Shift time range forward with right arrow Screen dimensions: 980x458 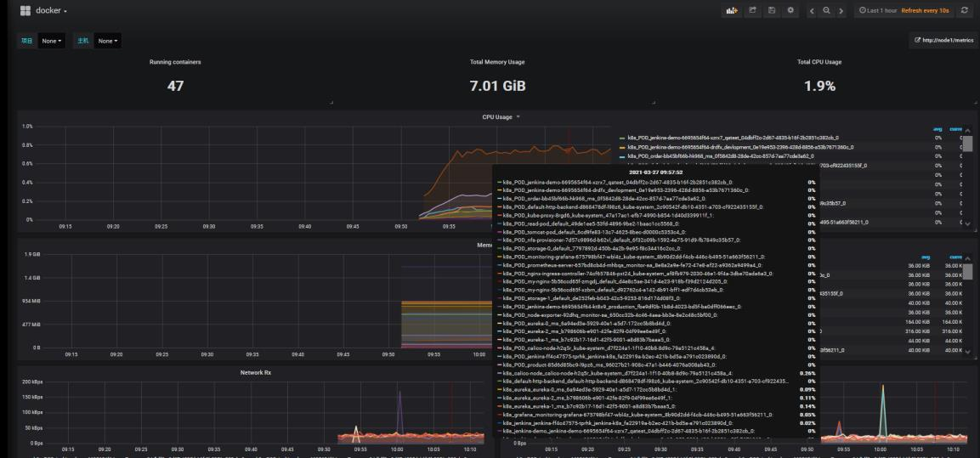(x=841, y=11)
